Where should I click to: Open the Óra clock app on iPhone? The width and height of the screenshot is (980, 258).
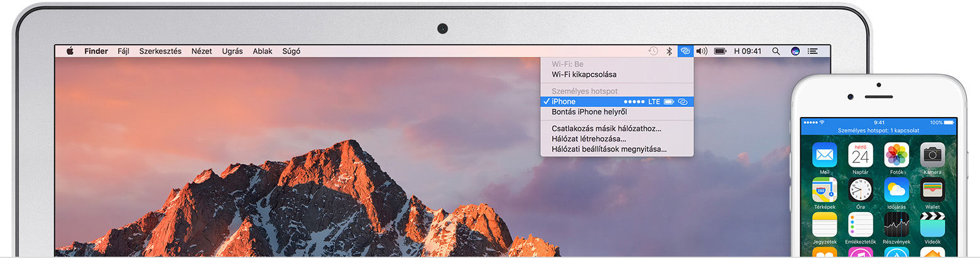pos(860,189)
